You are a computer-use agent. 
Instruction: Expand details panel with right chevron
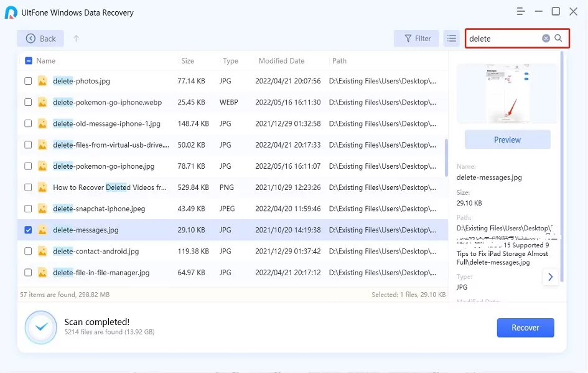coord(550,277)
